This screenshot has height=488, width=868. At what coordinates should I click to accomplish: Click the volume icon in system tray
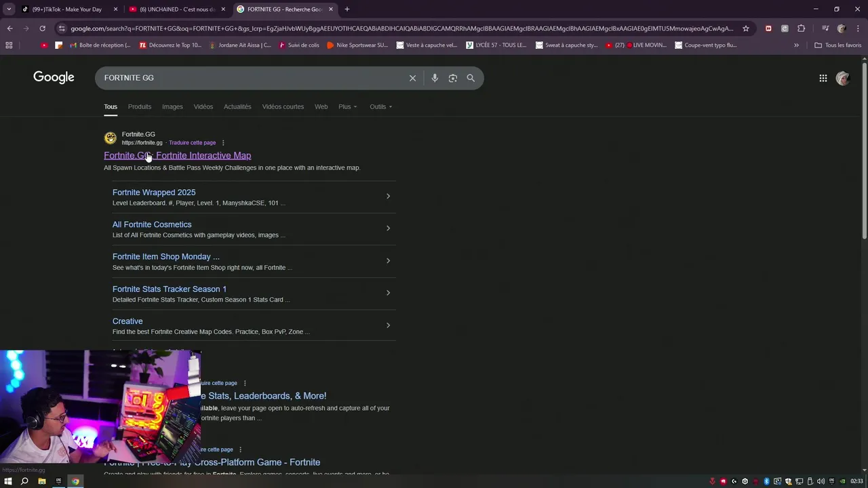[821, 481]
